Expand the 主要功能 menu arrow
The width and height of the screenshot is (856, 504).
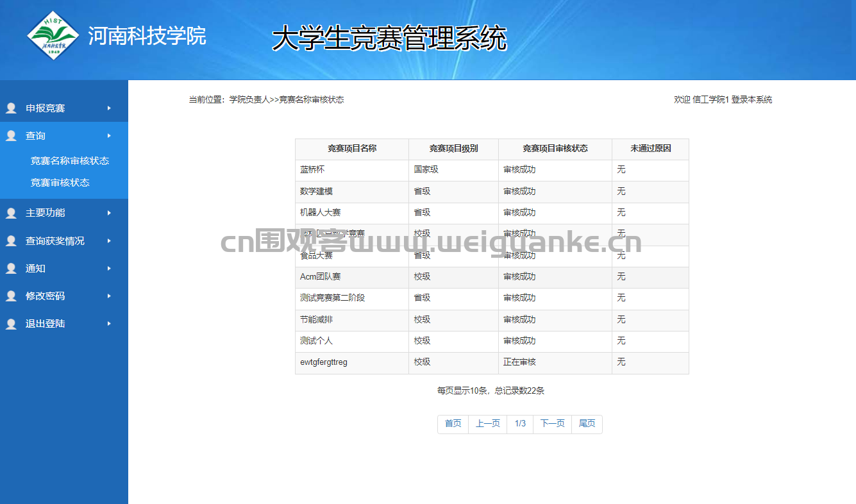click(109, 213)
